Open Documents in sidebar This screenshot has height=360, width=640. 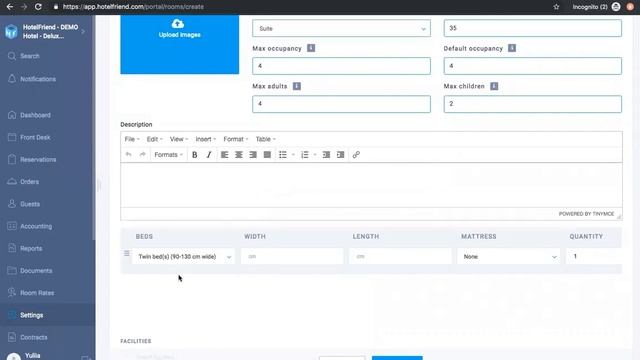click(x=36, y=271)
